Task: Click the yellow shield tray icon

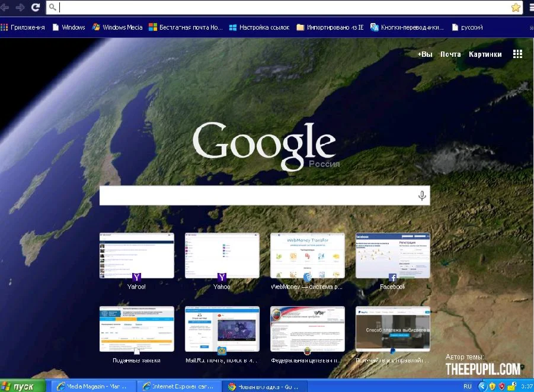Action: [492, 386]
